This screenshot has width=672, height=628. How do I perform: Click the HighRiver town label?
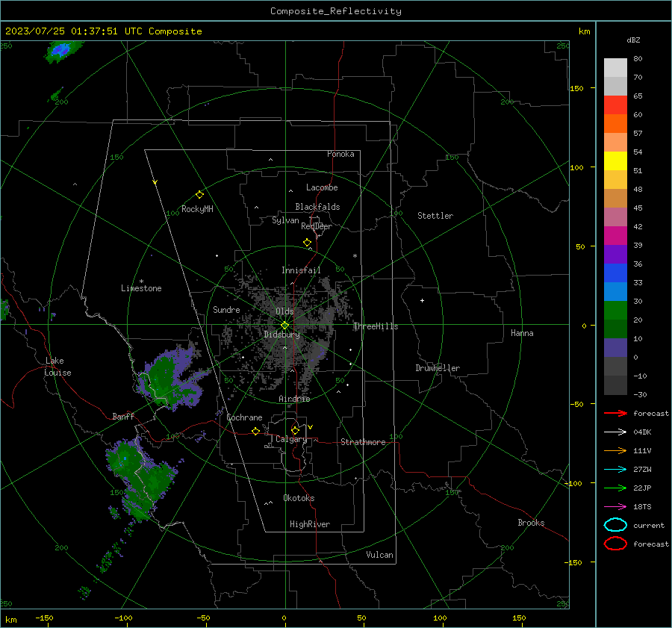(x=310, y=524)
